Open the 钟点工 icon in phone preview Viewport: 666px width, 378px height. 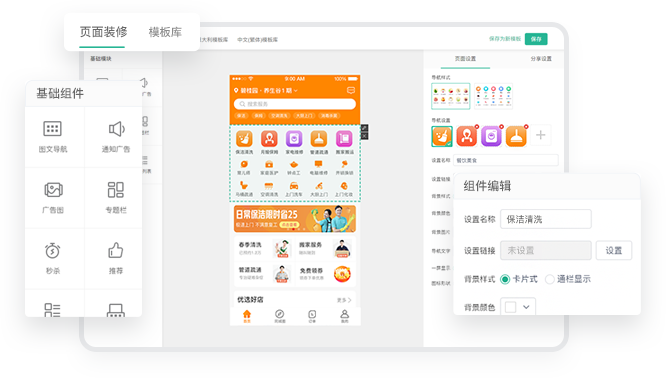[x=294, y=164]
